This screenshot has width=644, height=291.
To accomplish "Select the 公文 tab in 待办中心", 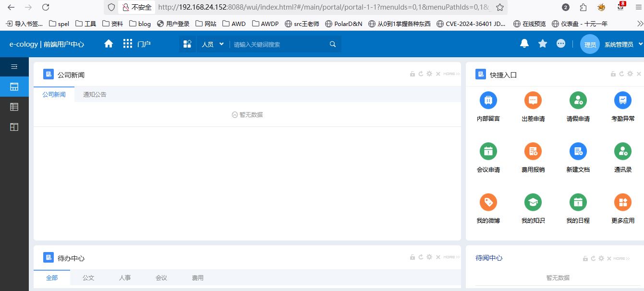I will pos(88,278).
